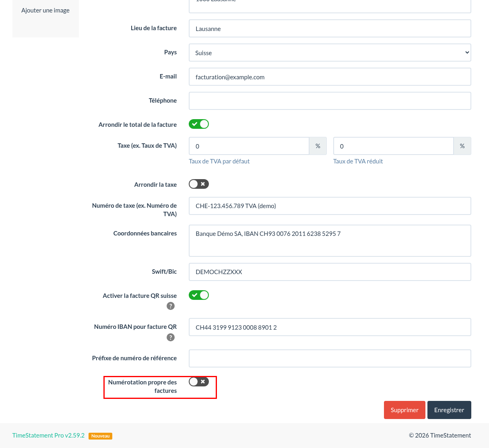The height and width of the screenshot is (448, 489).
Task: Open the Pays country dropdown
Action: [x=330, y=53]
